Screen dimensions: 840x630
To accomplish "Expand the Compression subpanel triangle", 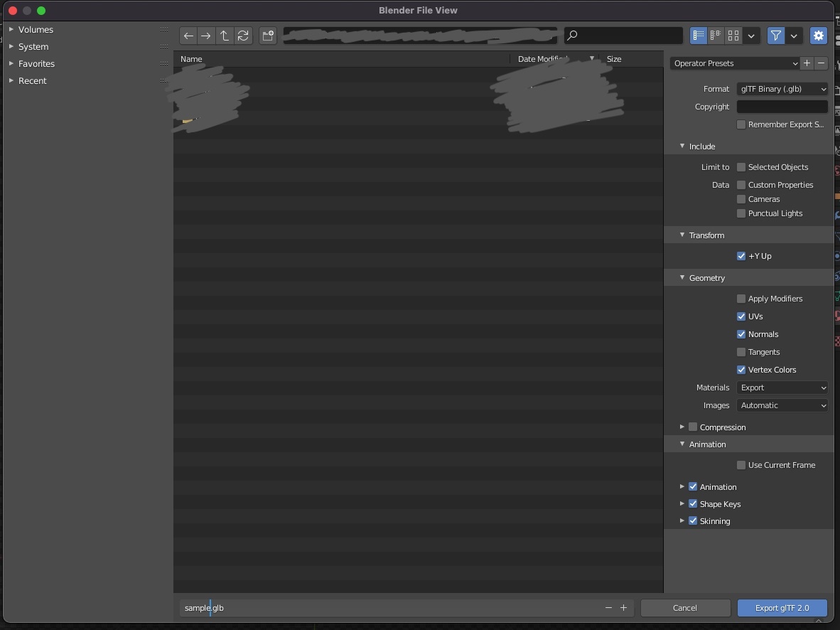I will [x=682, y=427].
